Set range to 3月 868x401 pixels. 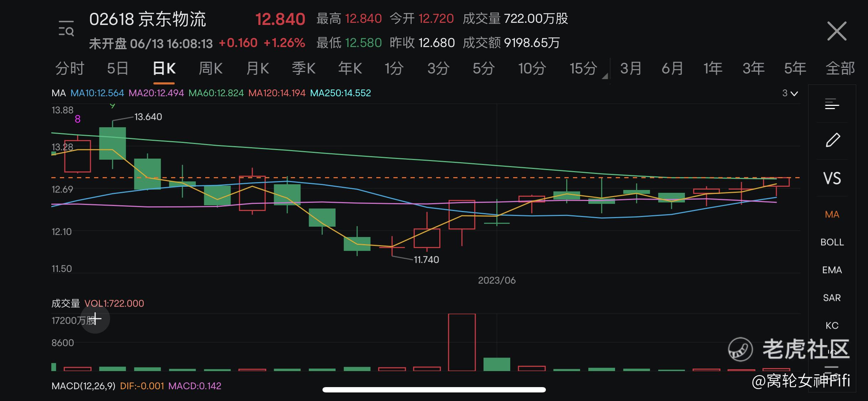pos(631,68)
